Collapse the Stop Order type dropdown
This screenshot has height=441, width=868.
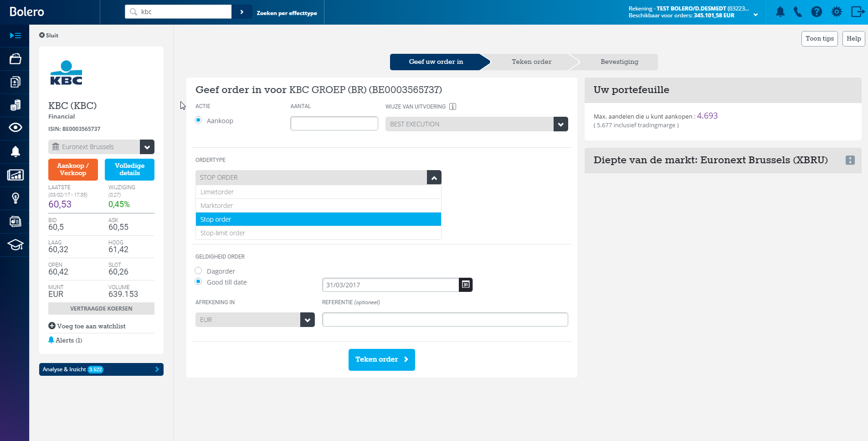(434, 177)
